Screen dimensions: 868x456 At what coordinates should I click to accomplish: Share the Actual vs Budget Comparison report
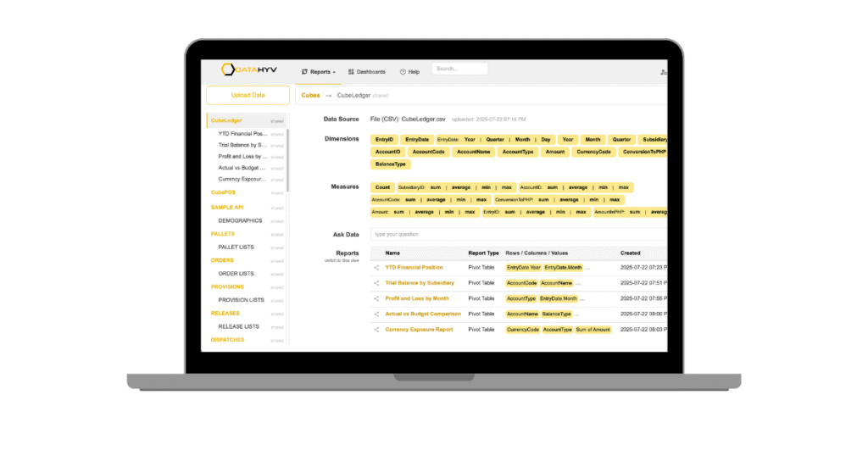pos(376,314)
